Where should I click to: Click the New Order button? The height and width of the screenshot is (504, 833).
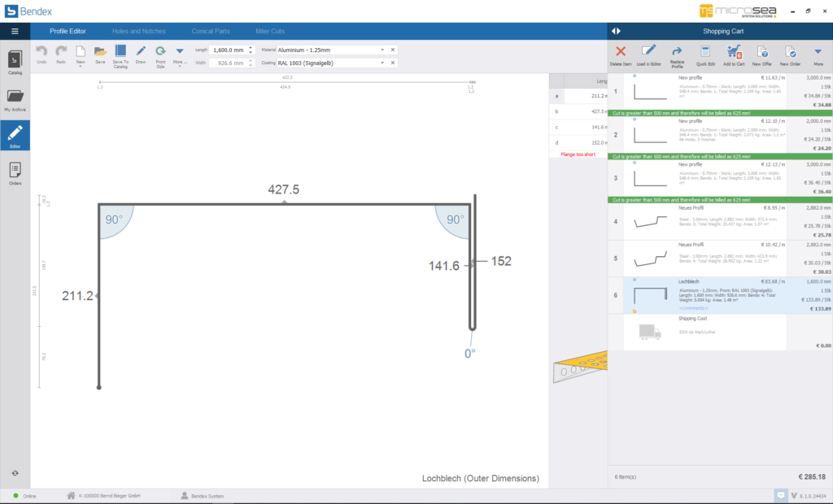790,54
